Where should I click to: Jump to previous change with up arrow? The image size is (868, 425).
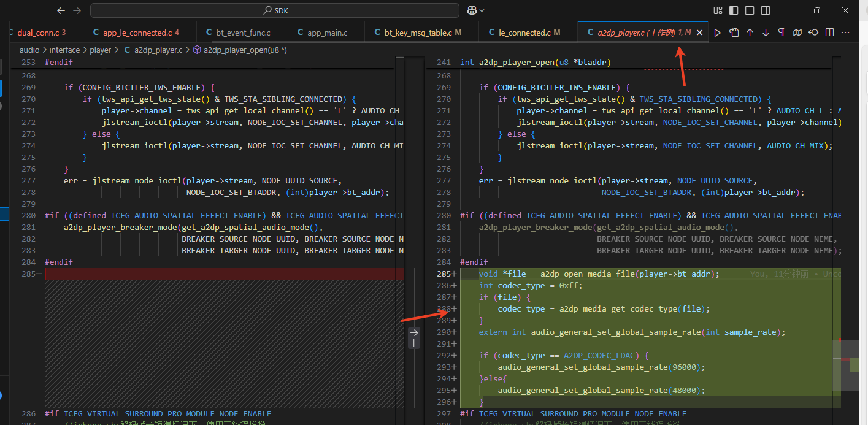750,33
